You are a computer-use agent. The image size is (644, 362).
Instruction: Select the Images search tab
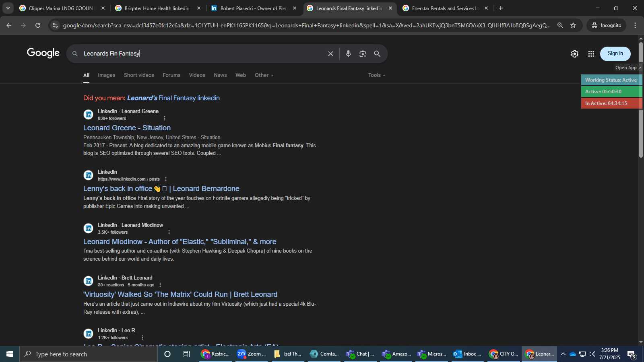click(106, 75)
